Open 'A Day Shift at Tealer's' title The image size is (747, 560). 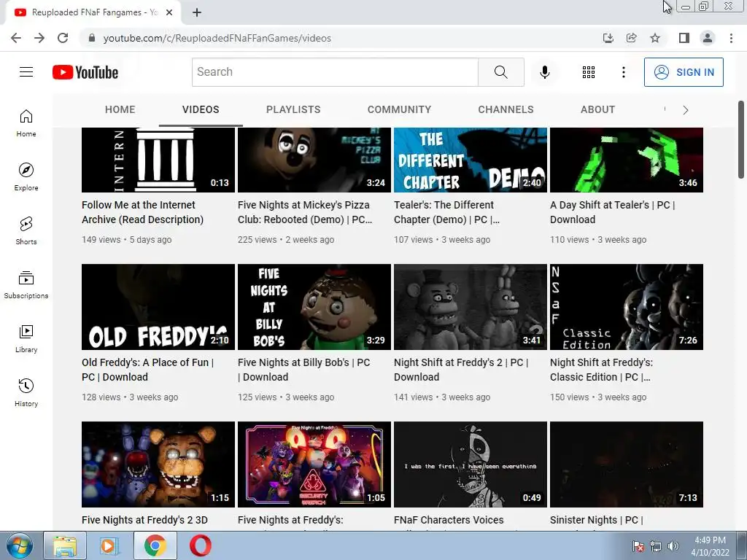click(613, 212)
